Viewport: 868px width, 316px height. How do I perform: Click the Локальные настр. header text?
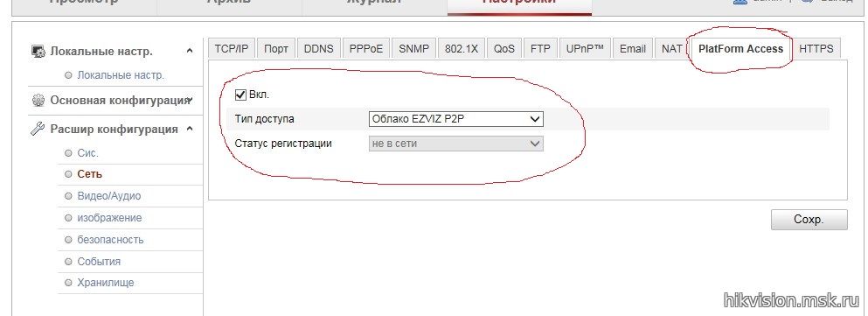(x=101, y=52)
